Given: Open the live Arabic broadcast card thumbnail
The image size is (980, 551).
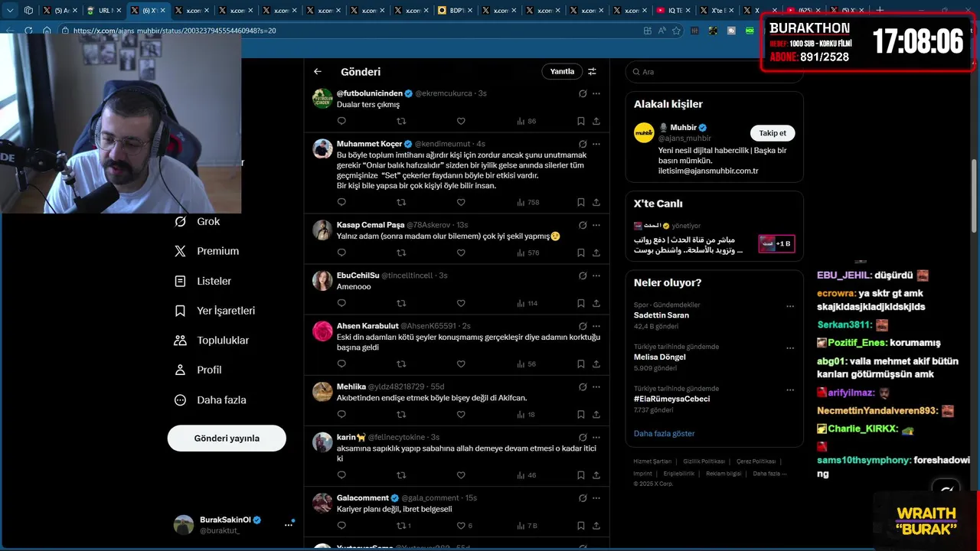Looking at the screenshot, I should 776,244.
